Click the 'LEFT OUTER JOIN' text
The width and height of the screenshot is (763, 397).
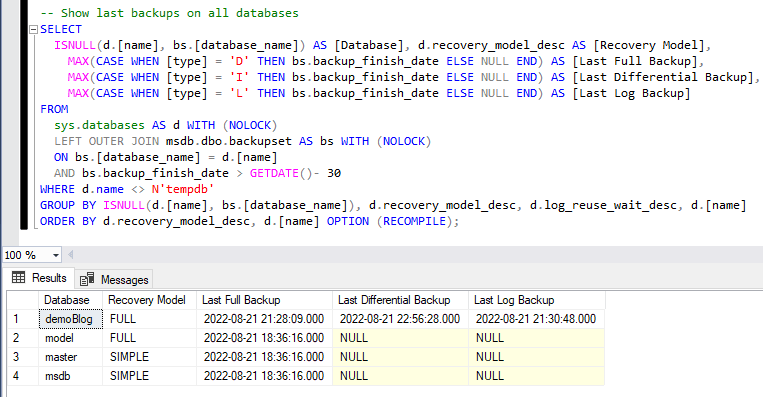point(107,142)
